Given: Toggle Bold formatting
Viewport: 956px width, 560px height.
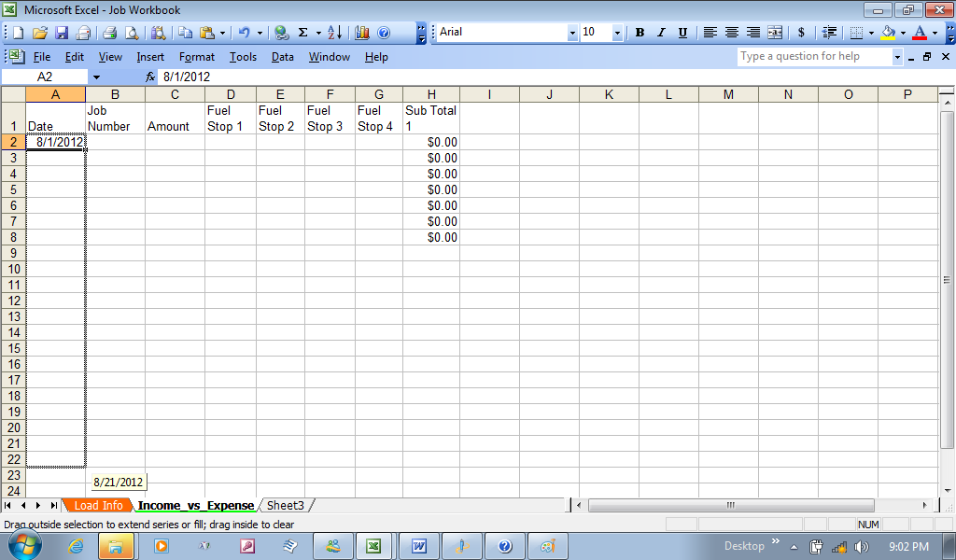Looking at the screenshot, I should 640,33.
